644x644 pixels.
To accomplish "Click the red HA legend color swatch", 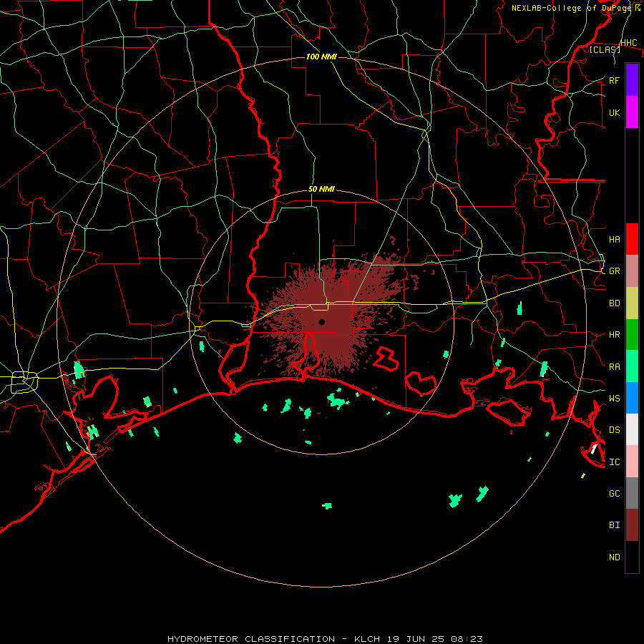I will [x=632, y=239].
